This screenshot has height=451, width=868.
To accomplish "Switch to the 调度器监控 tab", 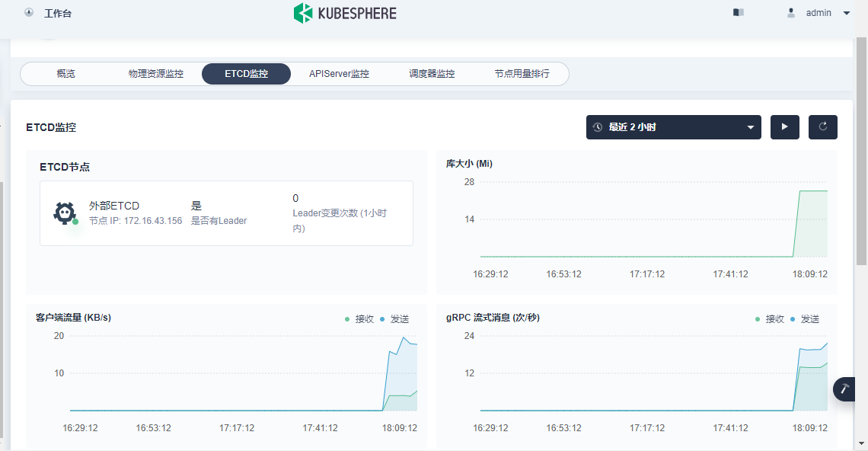I will pyautogui.click(x=432, y=74).
